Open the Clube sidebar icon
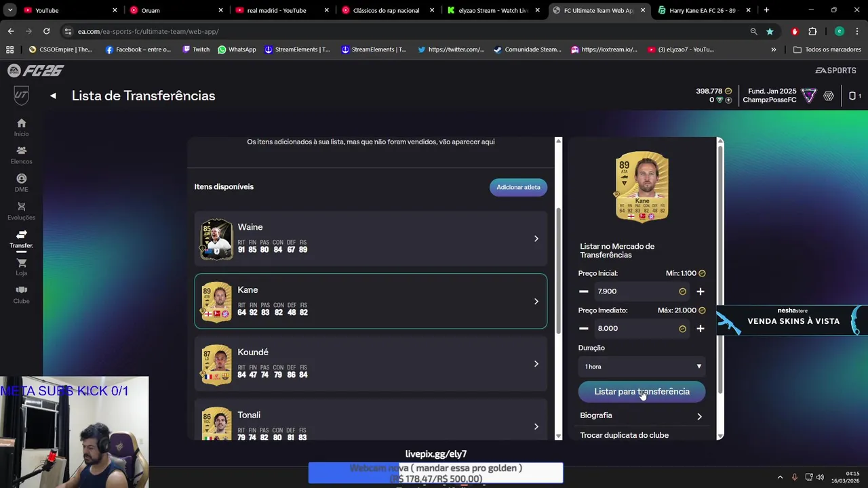This screenshot has height=488, width=868. (21, 294)
